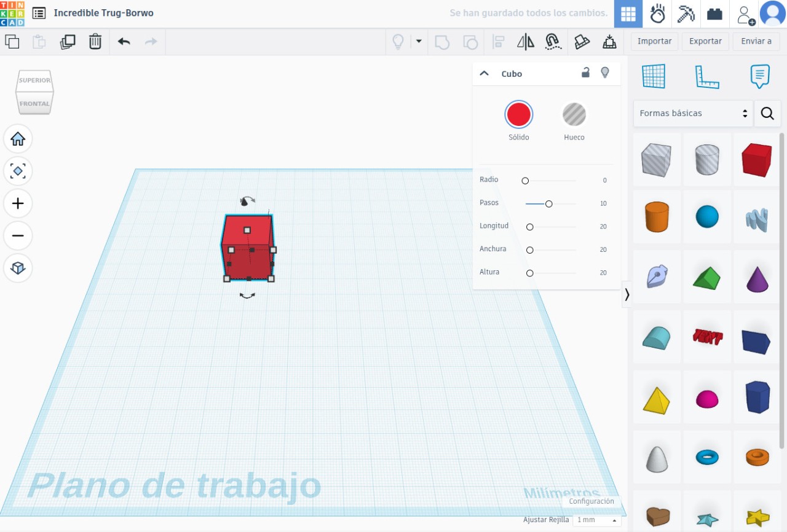Select the Sólido red color option
787x532 pixels.
(x=518, y=115)
